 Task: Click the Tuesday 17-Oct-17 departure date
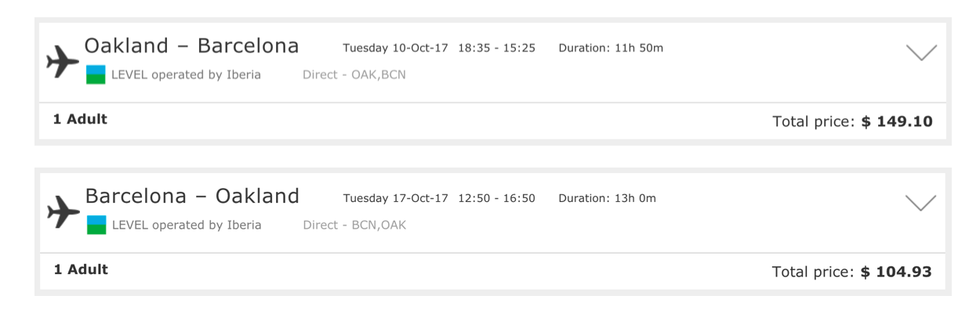click(395, 199)
